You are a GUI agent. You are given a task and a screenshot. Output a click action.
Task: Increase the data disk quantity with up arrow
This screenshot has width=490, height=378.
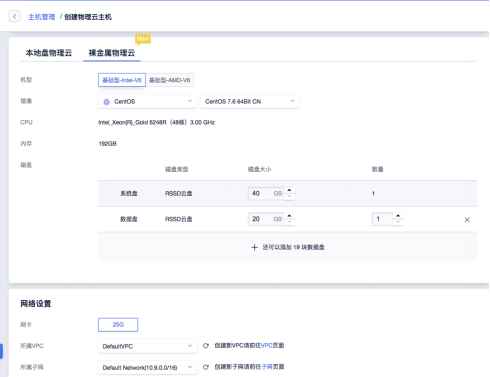[x=398, y=216]
